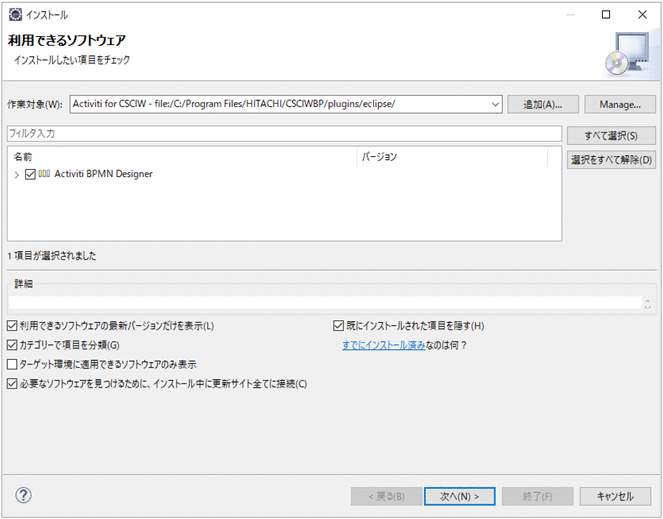This screenshot has height=519, width=663.
Task: Click the Eclipse icon in title bar
Action: click(15, 14)
